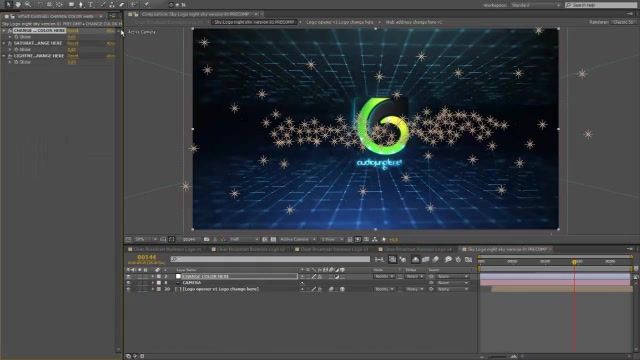Image resolution: width=640 pixels, height=360 pixels.
Task: Click the timeline current-time indicator marker
Action: point(574,262)
